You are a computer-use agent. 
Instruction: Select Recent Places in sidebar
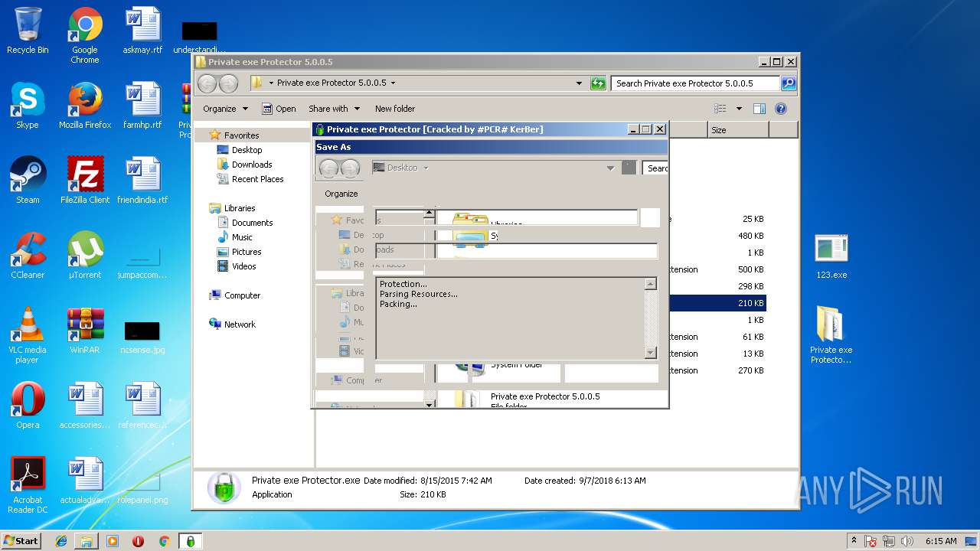coord(257,179)
